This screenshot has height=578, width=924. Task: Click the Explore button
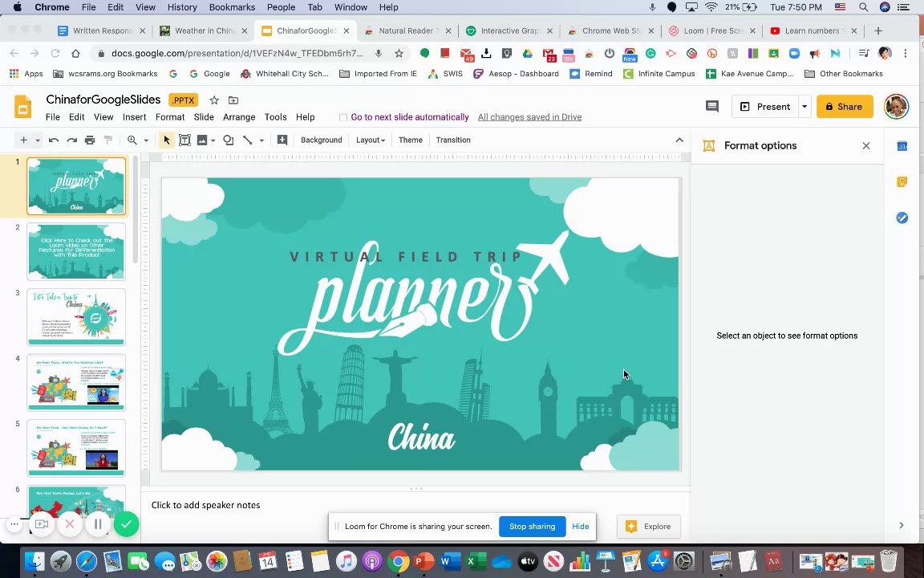pos(648,526)
